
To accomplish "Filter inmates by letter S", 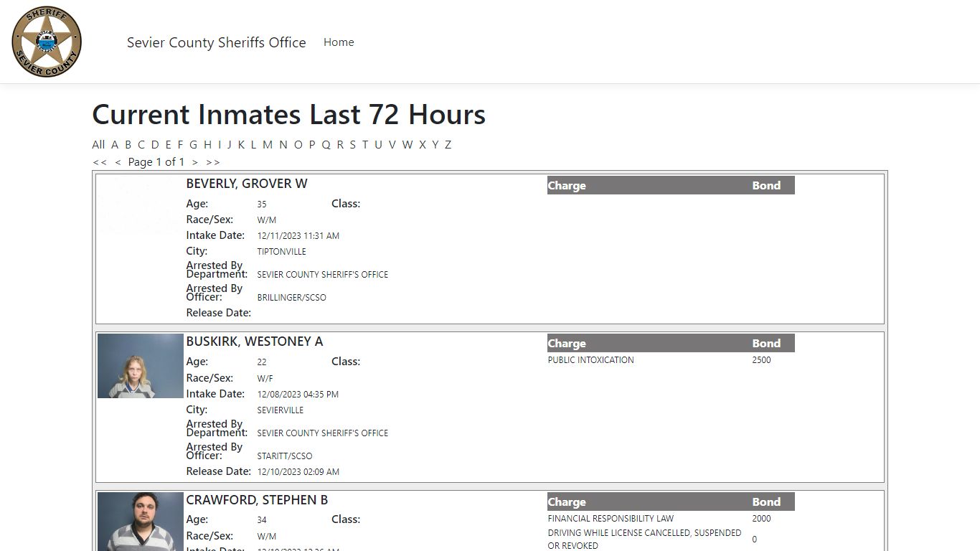I will pos(352,144).
